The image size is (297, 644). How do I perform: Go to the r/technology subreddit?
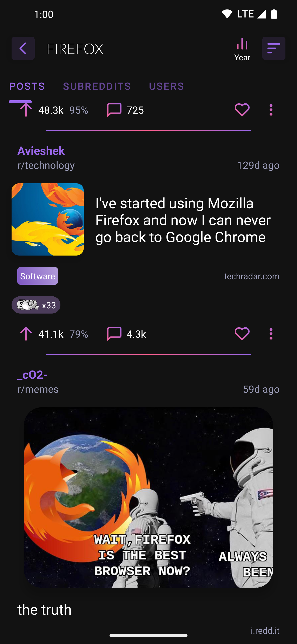[46, 165]
